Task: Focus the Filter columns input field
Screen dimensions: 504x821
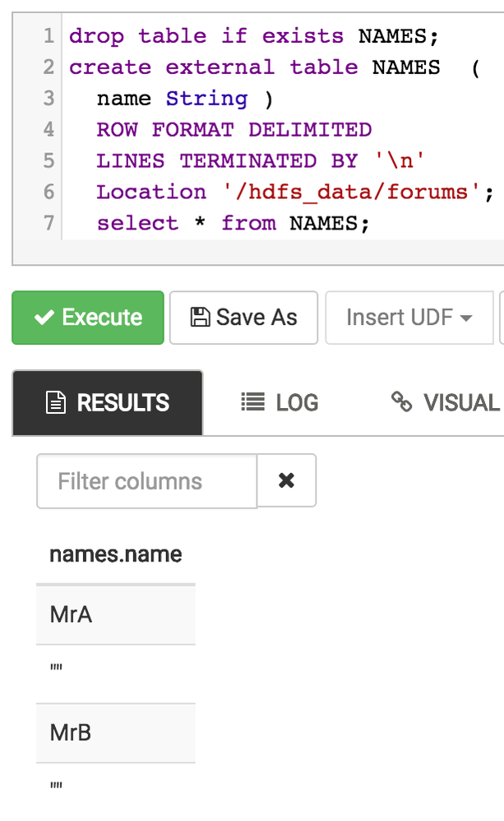Action: [x=146, y=480]
